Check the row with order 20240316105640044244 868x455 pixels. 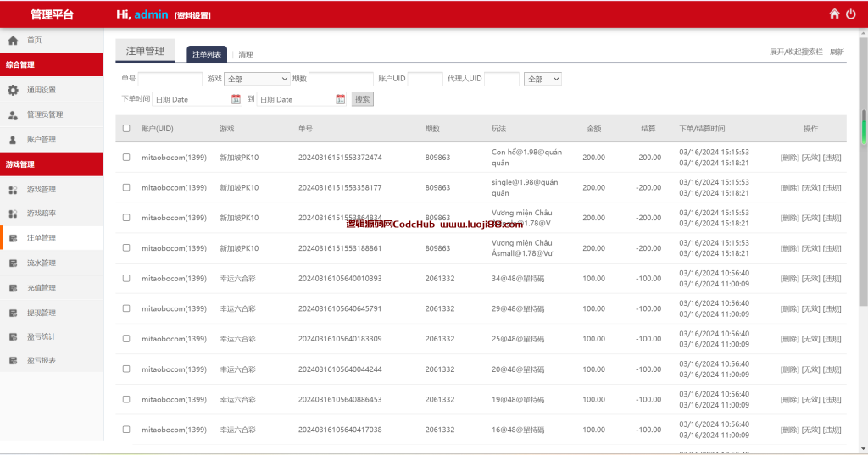coord(126,369)
